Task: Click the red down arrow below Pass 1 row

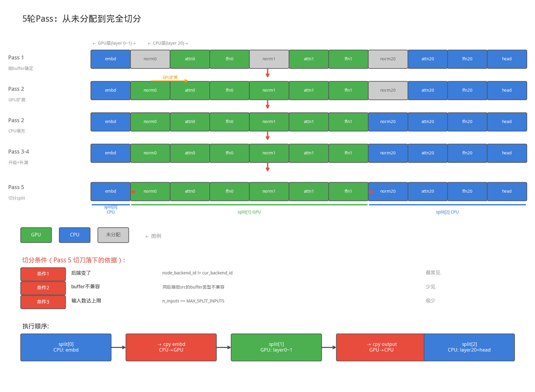Action: tap(267, 73)
